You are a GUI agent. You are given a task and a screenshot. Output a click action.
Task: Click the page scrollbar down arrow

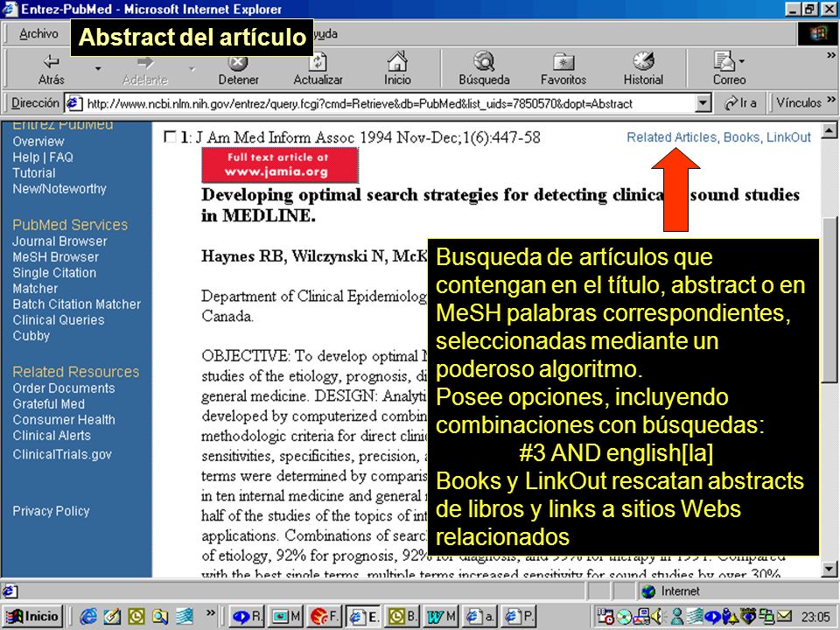pyautogui.click(x=829, y=569)
